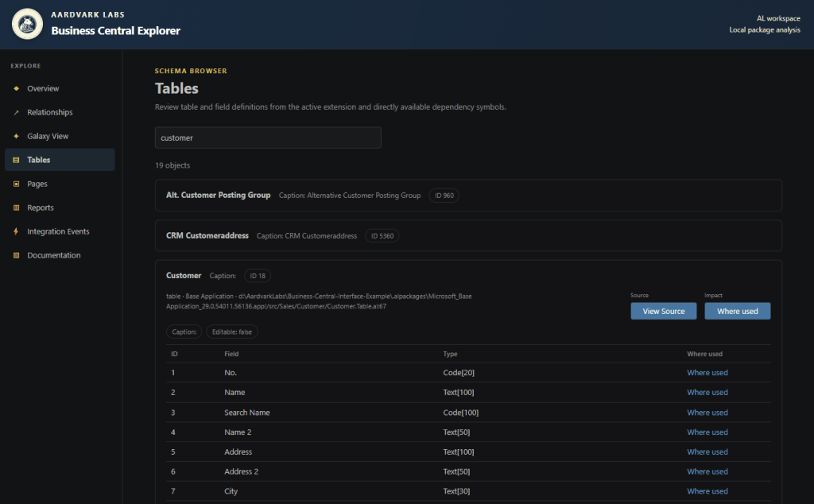Viewport: 814px width, 504px height.
Task: Click the ID 960 badge
Action: [444, 196]
